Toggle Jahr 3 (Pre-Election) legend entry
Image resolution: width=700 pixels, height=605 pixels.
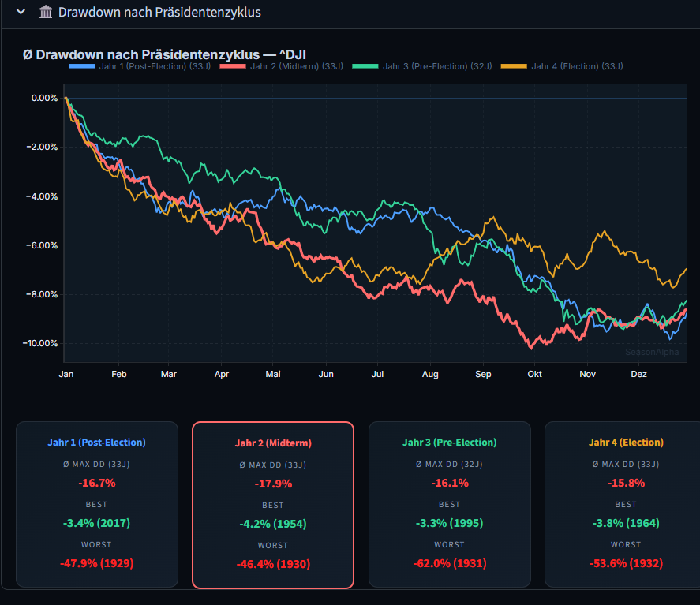422,66
